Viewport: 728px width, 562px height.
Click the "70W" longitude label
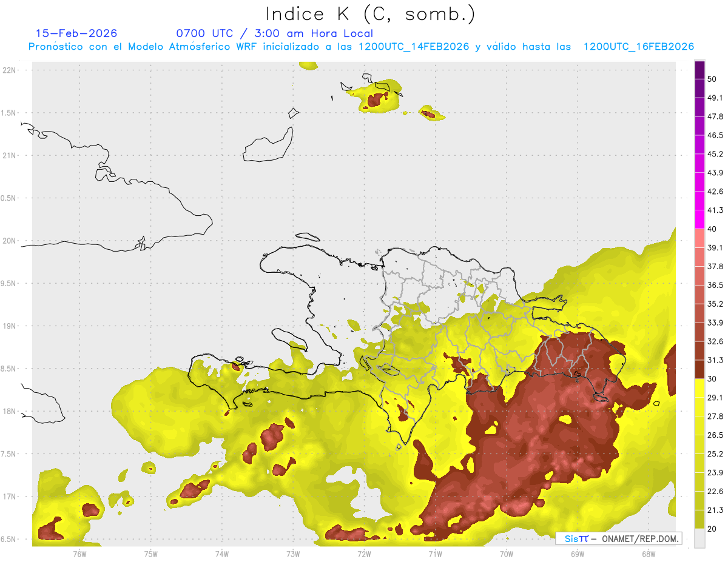507,554
